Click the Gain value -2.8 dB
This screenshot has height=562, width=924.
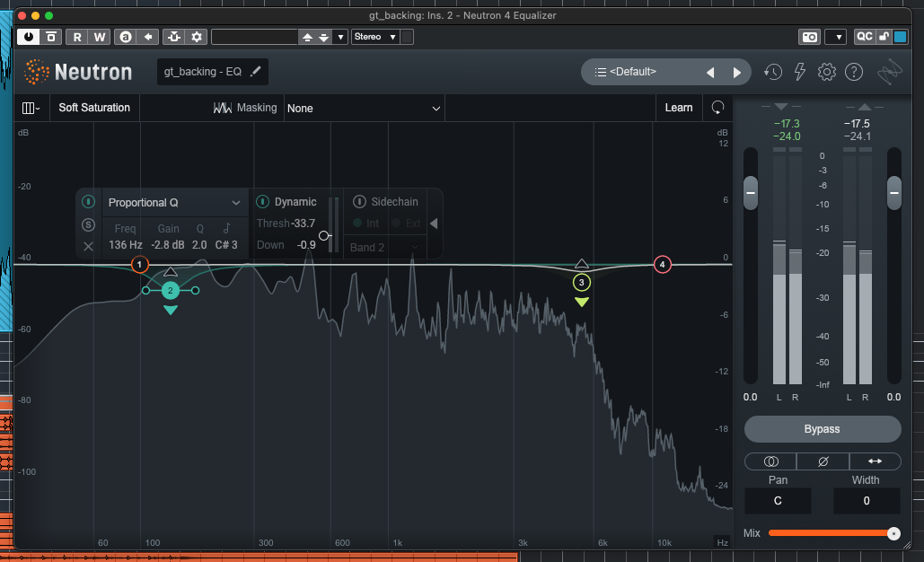point(168,244)
